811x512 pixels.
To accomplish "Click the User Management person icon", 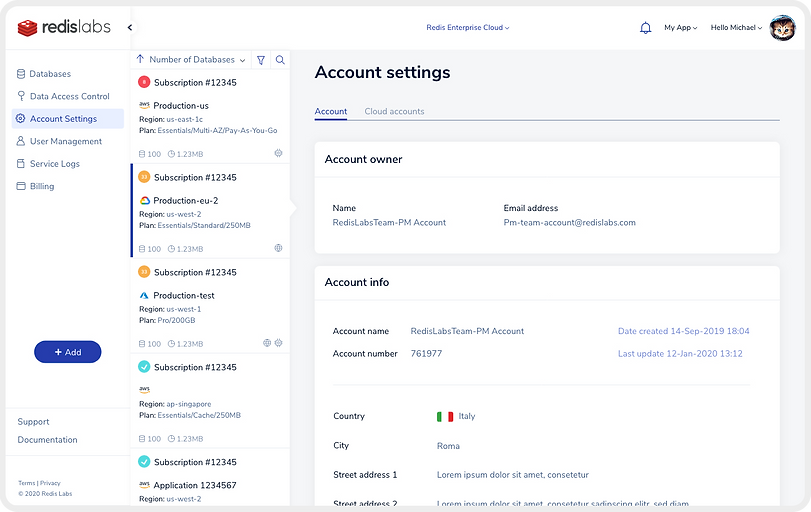I will 21,141.
